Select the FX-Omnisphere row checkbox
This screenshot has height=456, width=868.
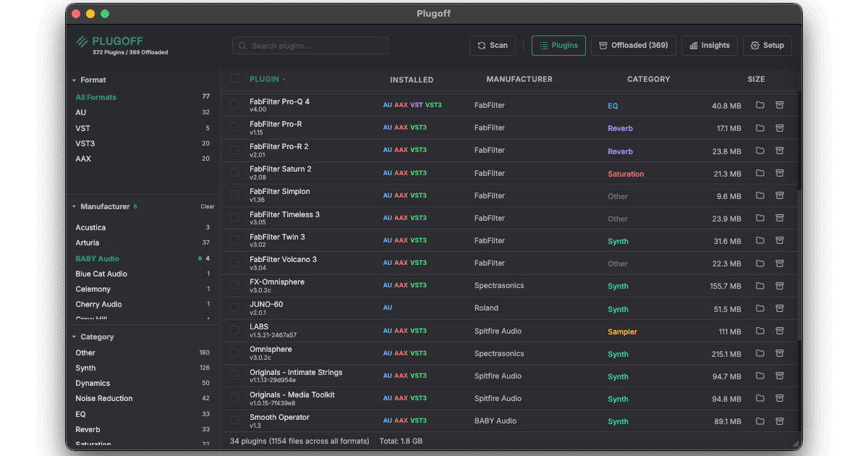[234, 285]
